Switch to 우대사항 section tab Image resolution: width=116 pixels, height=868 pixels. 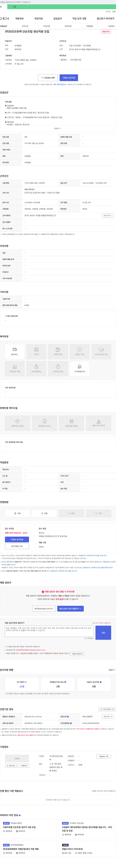coord(47,26)
